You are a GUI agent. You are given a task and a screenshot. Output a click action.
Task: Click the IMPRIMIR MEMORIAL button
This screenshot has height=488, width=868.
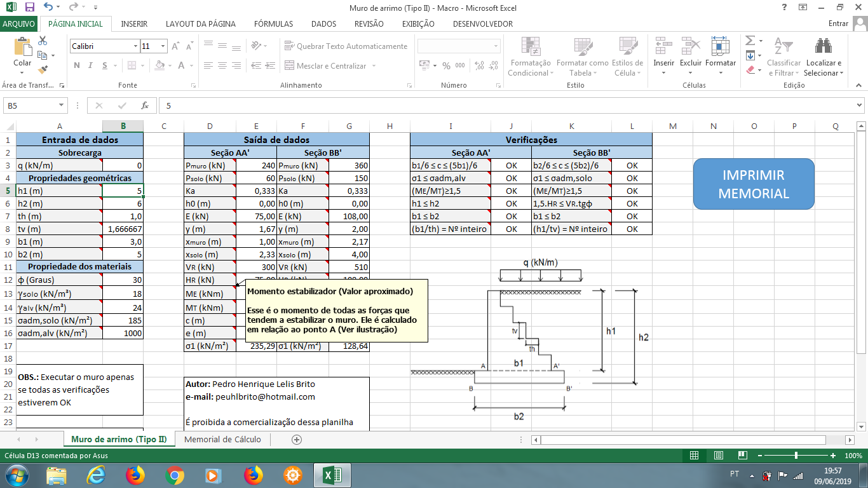coord(754,184)
